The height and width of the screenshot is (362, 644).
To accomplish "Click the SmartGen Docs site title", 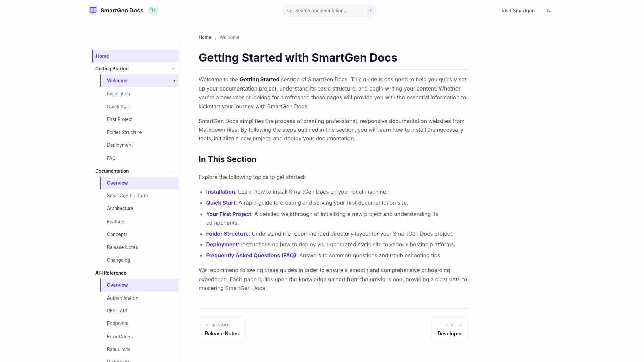I will [122, 10].
